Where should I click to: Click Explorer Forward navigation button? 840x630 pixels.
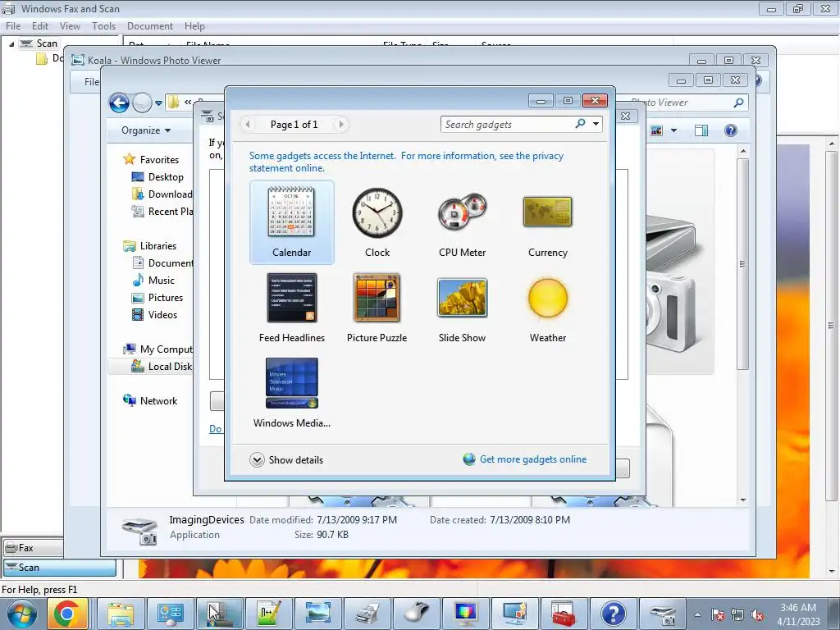pos(142,103)
